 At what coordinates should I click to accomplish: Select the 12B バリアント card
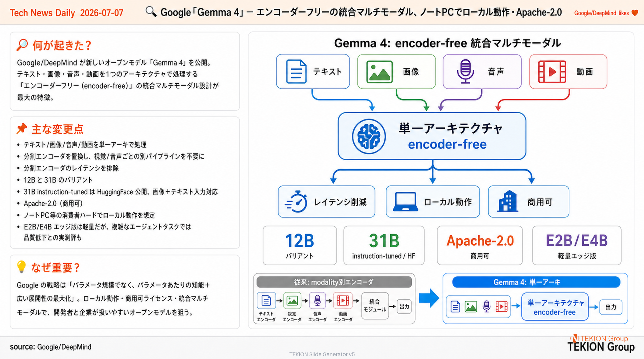click(300, 245)
